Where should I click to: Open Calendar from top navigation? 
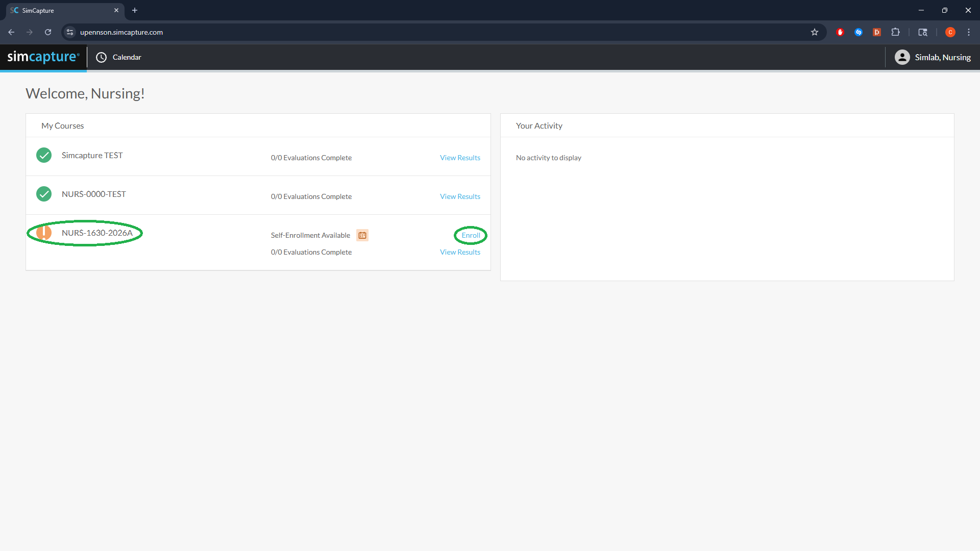pos(127,57)
